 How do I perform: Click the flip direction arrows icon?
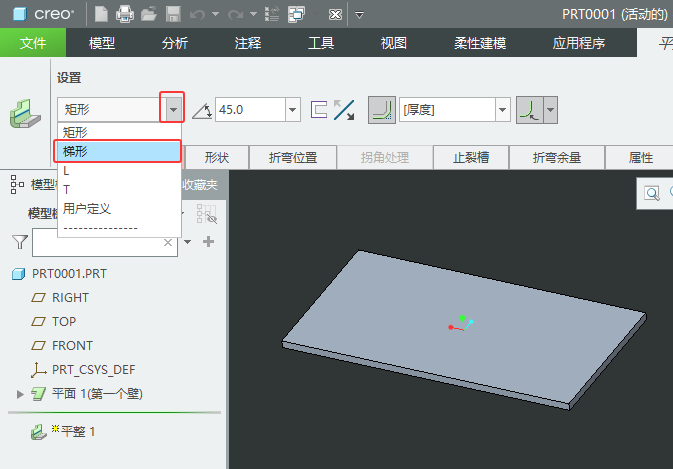click(344, 110)
